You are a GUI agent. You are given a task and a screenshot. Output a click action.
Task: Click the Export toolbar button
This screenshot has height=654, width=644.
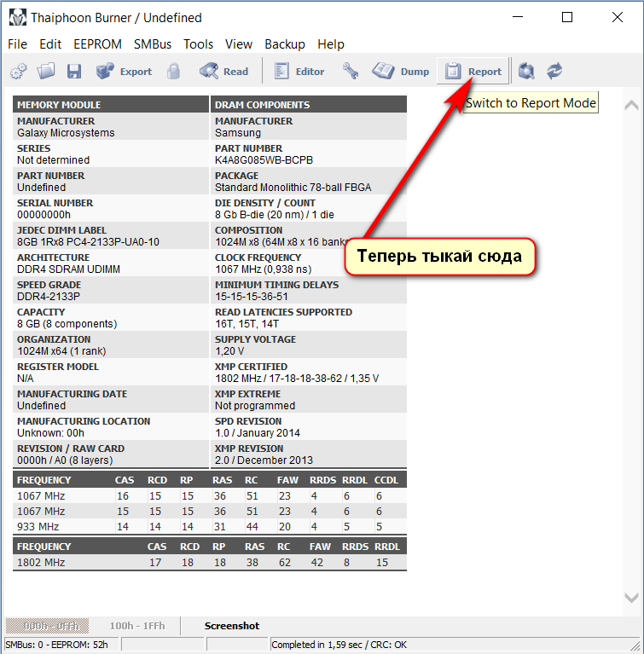[124, 72]
